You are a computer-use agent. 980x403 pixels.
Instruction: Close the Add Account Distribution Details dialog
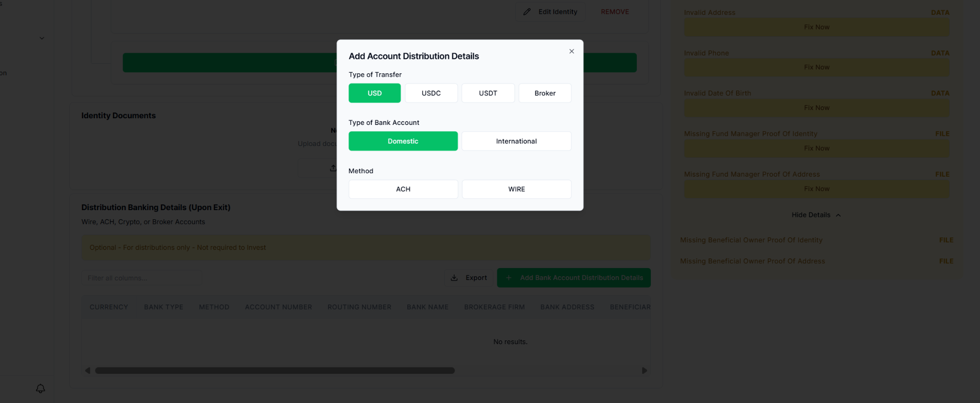[x=571, y=51]
